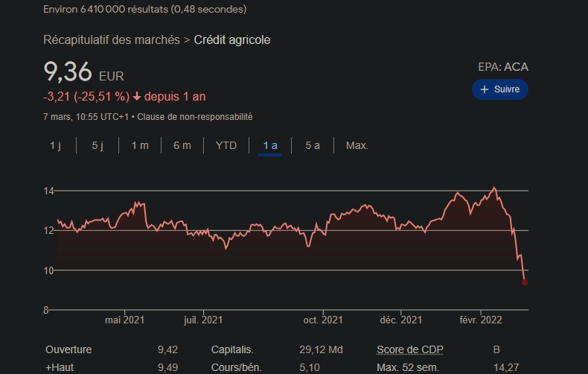
Task: Click the févr. 2022 axis label
Action: (481, 320)
